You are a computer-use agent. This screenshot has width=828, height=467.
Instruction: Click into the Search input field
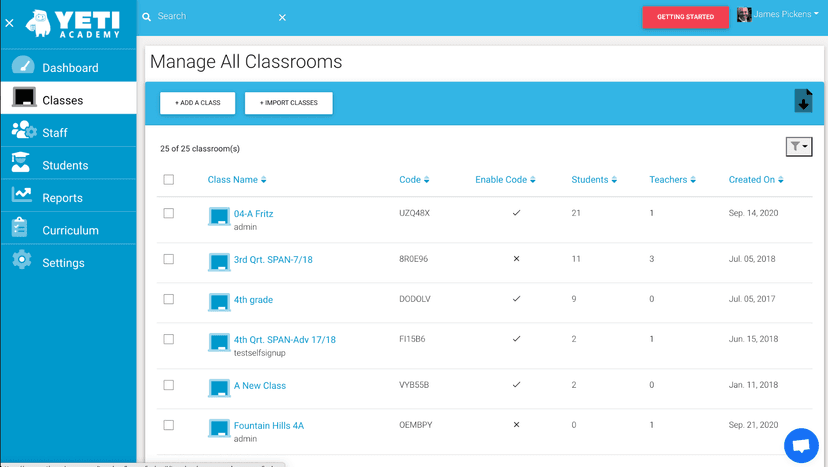(215, 16)
